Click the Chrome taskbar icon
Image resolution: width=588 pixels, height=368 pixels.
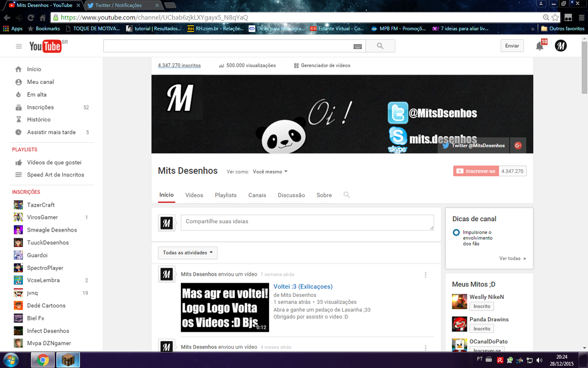(42, 361)
